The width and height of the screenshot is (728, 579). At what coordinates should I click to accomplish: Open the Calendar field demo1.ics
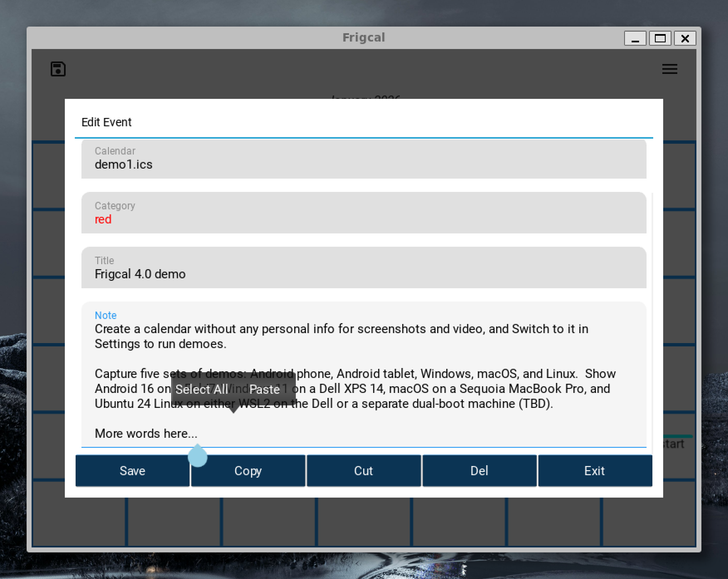tap(364, 159)
